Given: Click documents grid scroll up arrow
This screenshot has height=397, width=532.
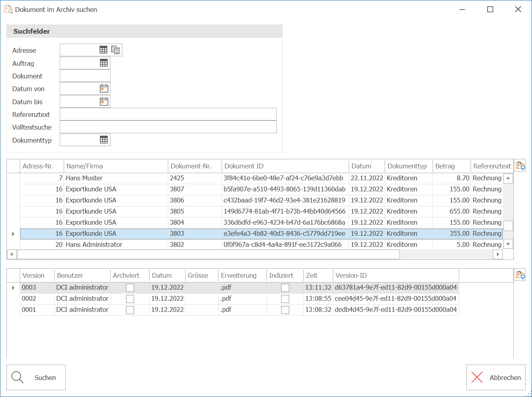Looking at the screenshot, I should (508, 178).
